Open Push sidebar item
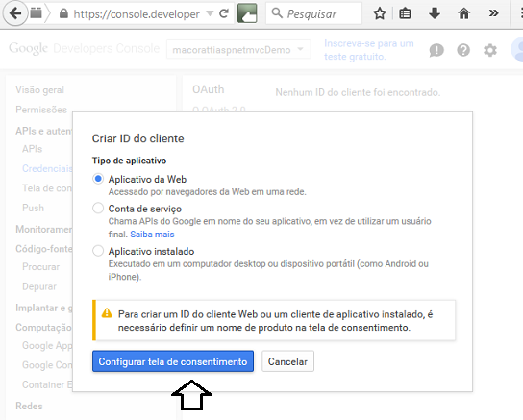The image size is (523, 420). [33, 208]
